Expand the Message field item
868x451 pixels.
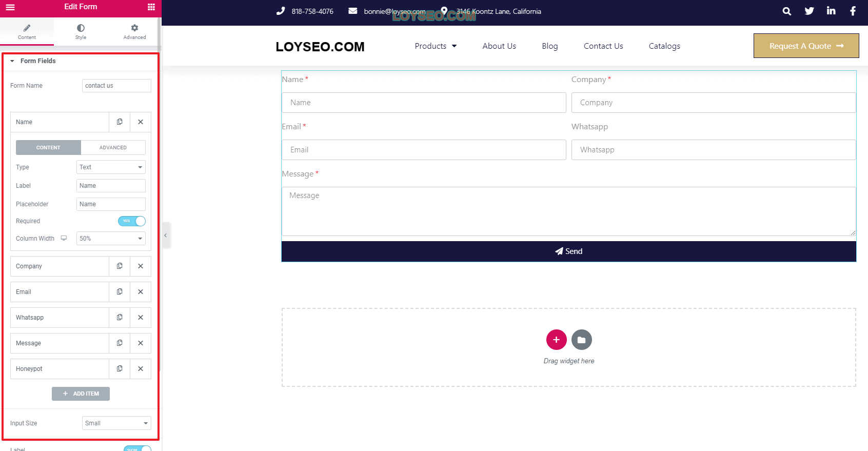point(60,343)
